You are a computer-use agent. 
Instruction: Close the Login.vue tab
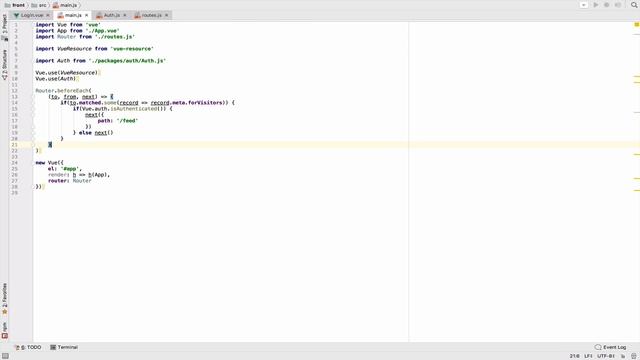48,15
